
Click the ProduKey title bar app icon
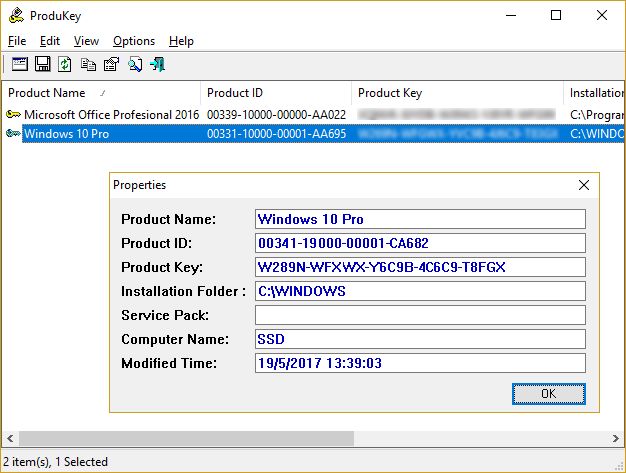point(16,16)
